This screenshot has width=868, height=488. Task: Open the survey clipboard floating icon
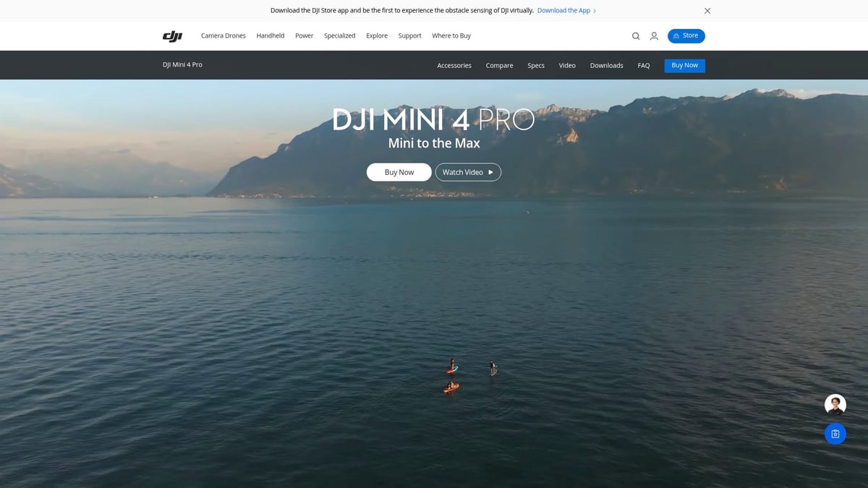[x=835, y=434]
